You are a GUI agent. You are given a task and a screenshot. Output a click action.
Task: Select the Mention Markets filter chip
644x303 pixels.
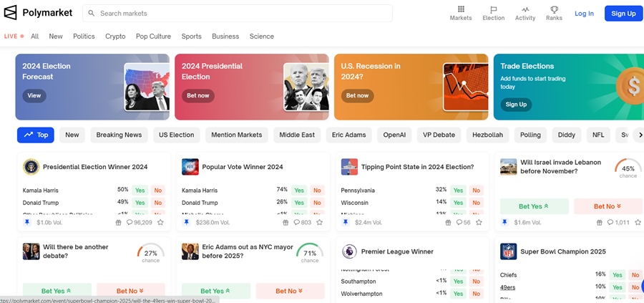[237, 135]
